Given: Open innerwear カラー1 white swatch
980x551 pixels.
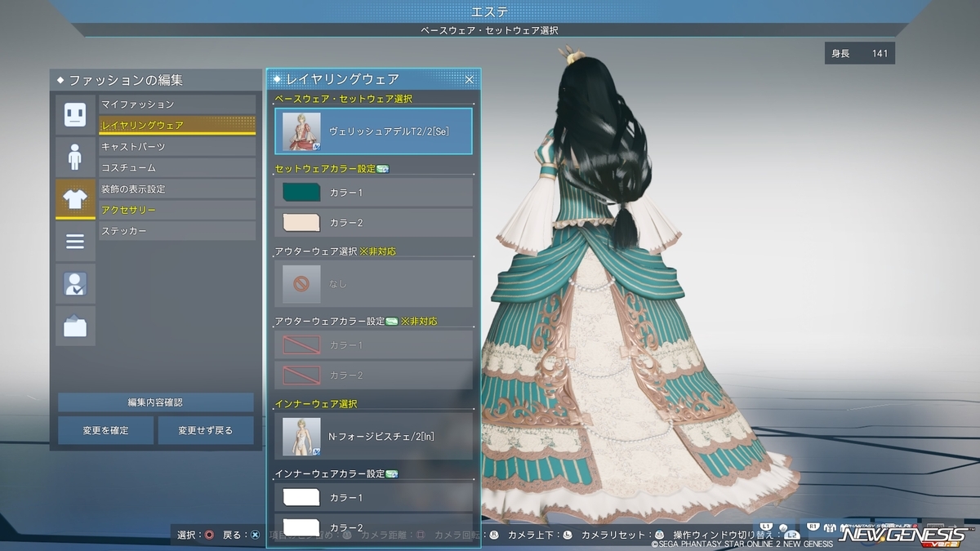Looking at the screenshot, I should (x=301, y=497).
